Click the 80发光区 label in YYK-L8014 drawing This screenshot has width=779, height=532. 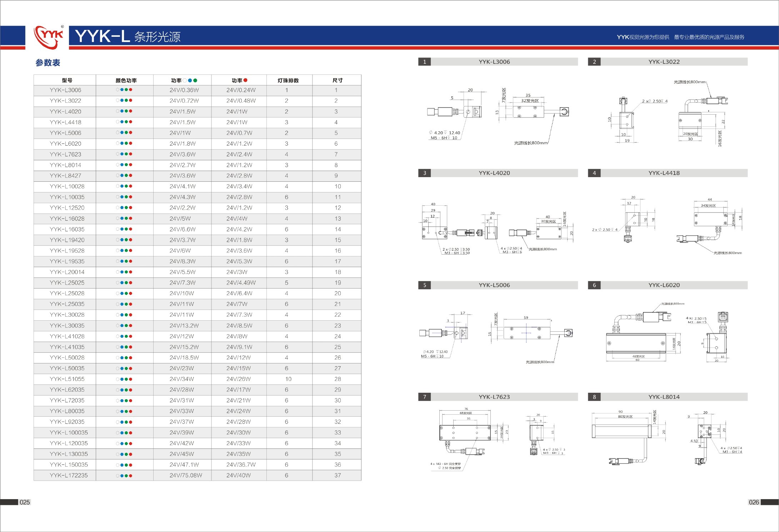625,417
